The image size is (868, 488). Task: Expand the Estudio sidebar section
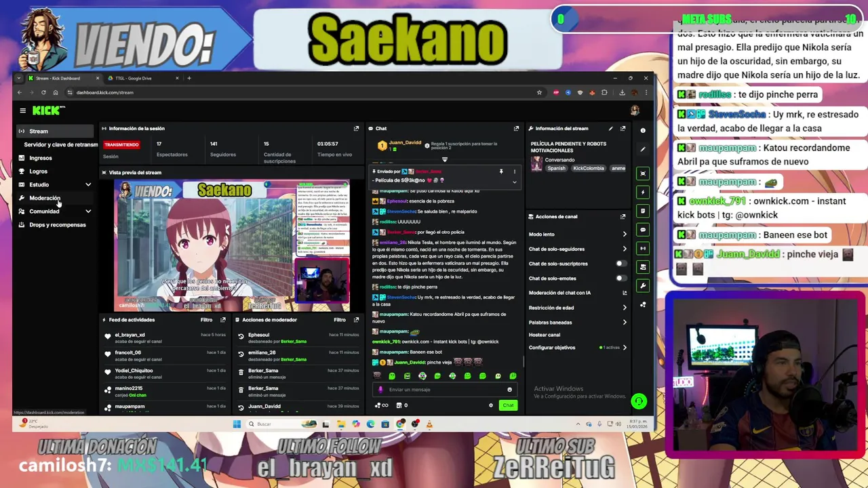pyautogui.click(x=87, y=184)
